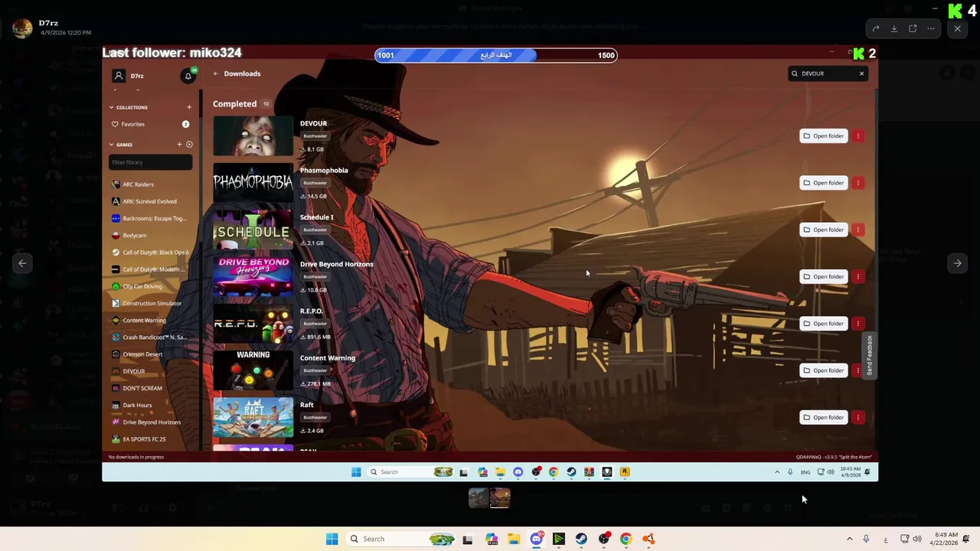The width and height of the screenshot is (980, 551).
Task: Click the Phasmophobia cover thumbnail
Action: [x=253, y=183]
